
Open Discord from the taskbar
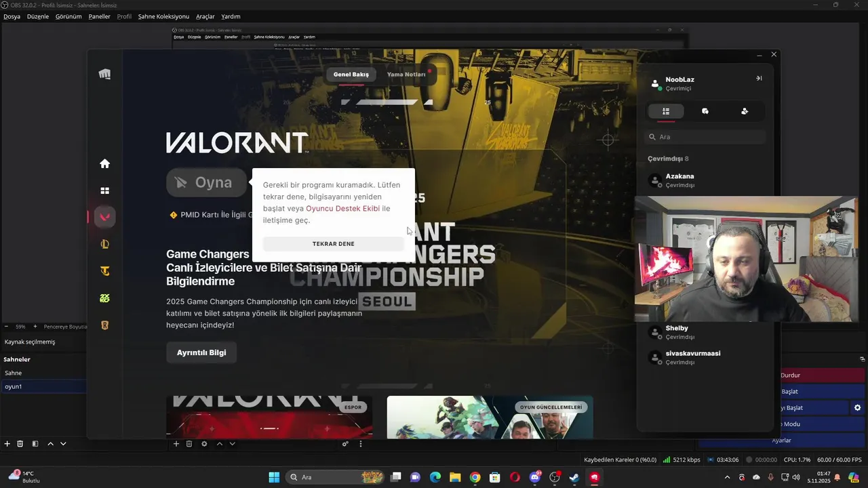pos(534,477)
